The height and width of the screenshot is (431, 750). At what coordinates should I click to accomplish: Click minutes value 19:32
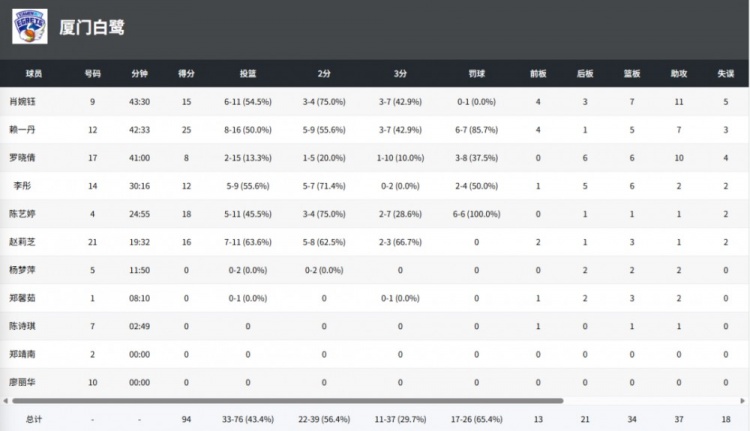pyautogui.click(x=139, y=242)
